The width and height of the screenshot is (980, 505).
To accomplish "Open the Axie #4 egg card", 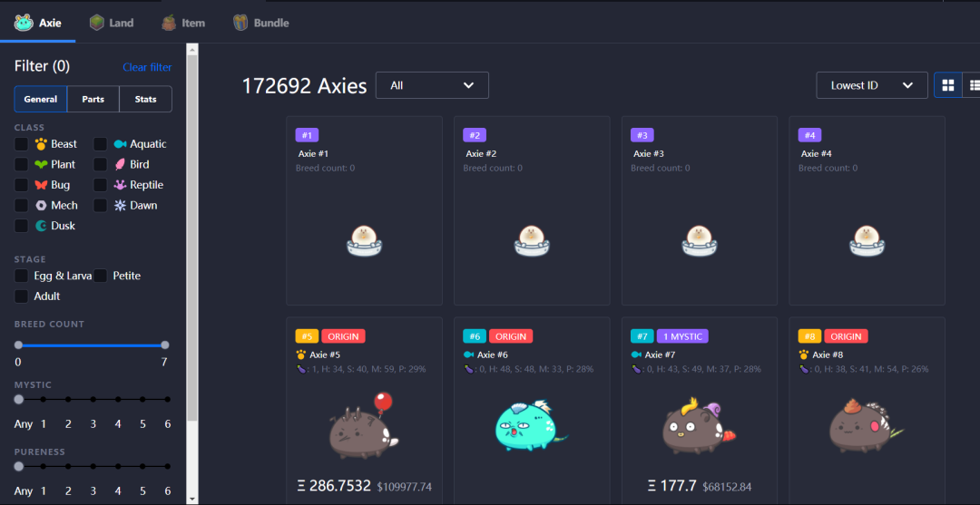I will pos(867,211).
